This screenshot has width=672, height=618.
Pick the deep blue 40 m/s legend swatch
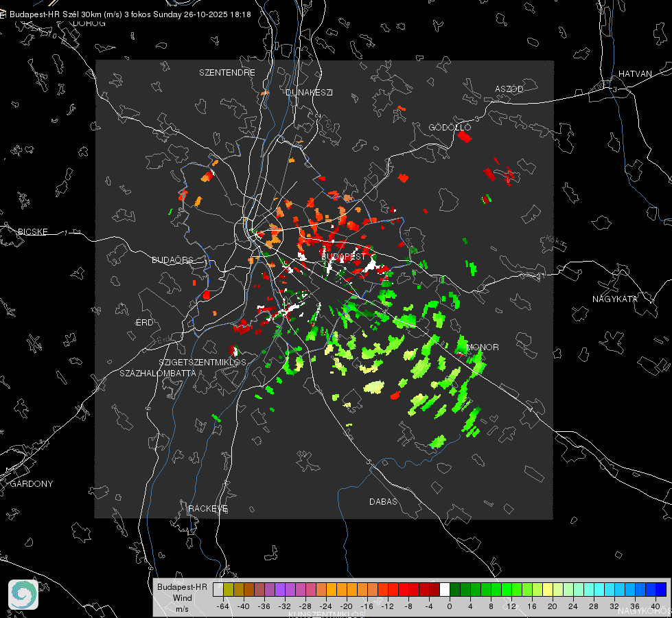[661, 589]
